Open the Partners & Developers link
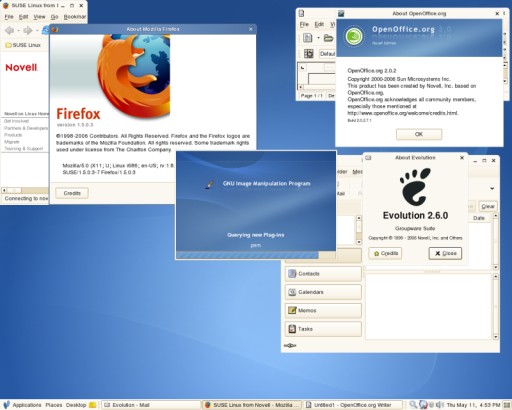This screenshot has width=512, height=410. pyautogui.click(x=26, y=128)
